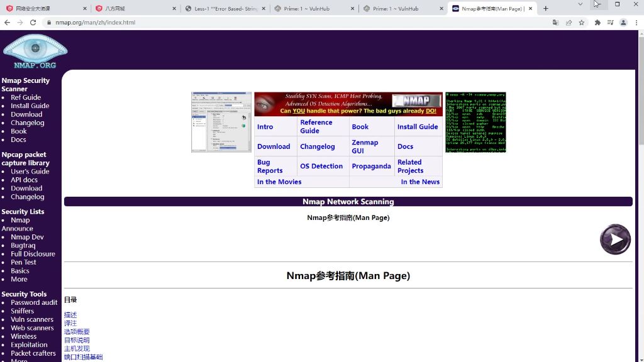The height and width of the screenshot is (362, 644).
Task: Open Exploitation sidebar link
Action: coord(29,345)
